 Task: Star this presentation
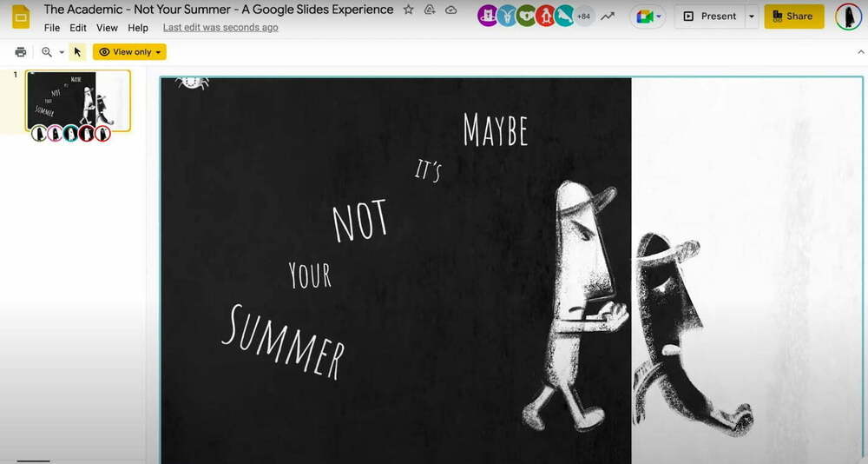(409, 10)
